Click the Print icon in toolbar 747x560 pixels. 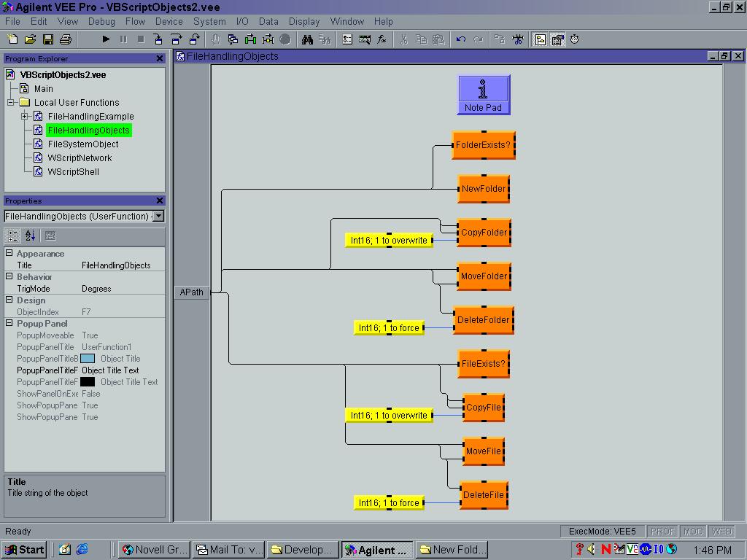(66, 39)
